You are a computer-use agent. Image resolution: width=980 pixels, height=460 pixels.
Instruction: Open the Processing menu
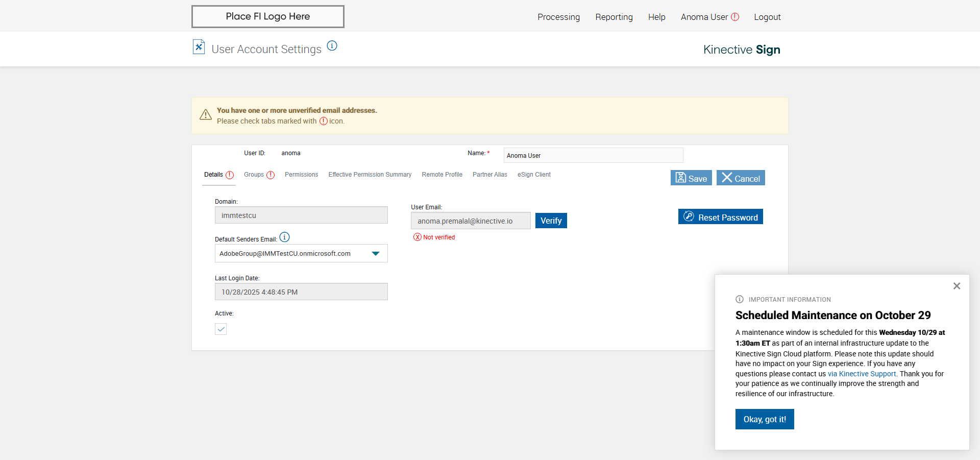click(x=558, y=17)
